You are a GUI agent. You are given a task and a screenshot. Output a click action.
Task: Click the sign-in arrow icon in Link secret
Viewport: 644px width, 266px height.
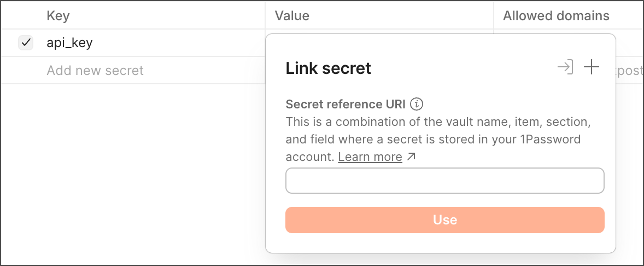[x=565, y=67]
